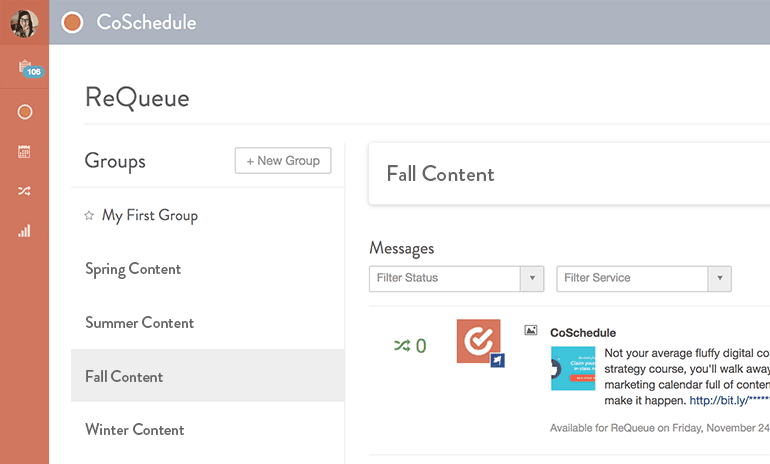Click the CoSchedule logo circle in header
This screenshot has height=464, width=770.
tap(72, 23)
